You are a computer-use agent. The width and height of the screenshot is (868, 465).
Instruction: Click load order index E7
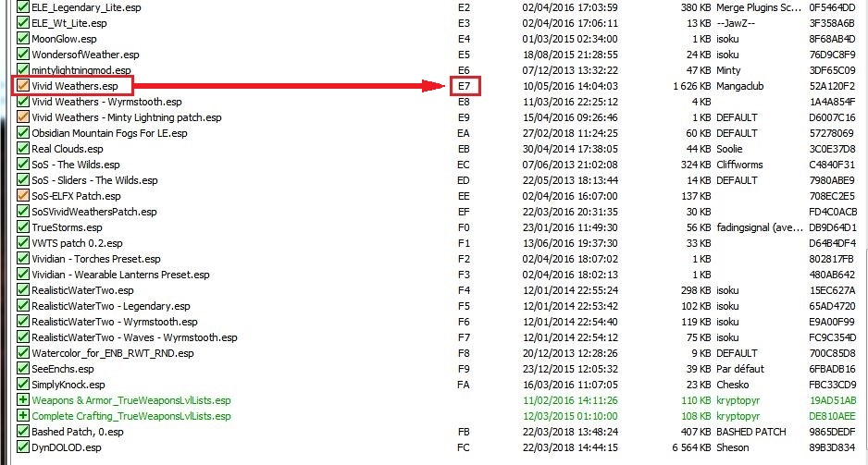[x=464, y=86]
